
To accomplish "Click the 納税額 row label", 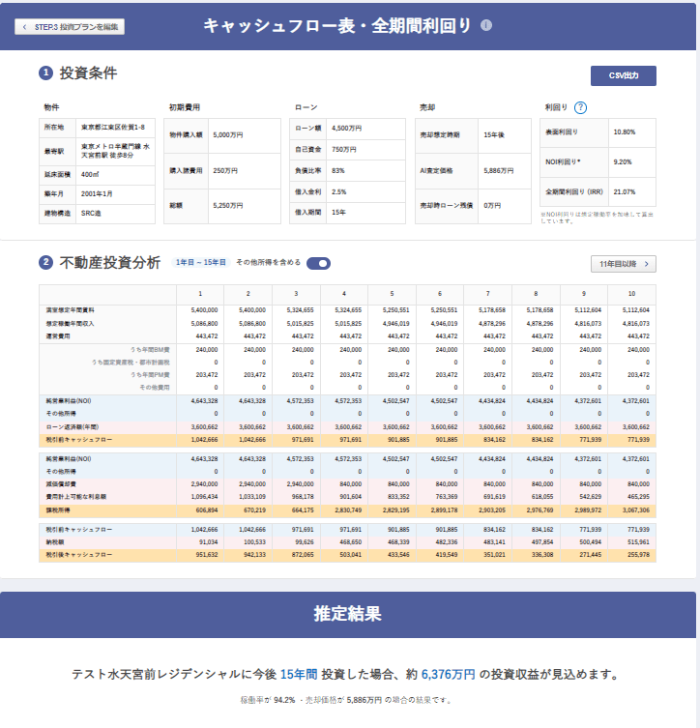I will [x=55, y=542].
